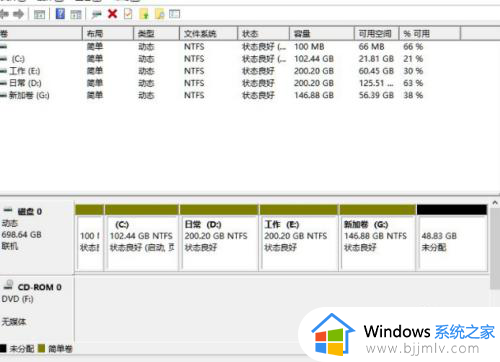Sort by the 可用空间 column header
500x362 pixels.
377,34
